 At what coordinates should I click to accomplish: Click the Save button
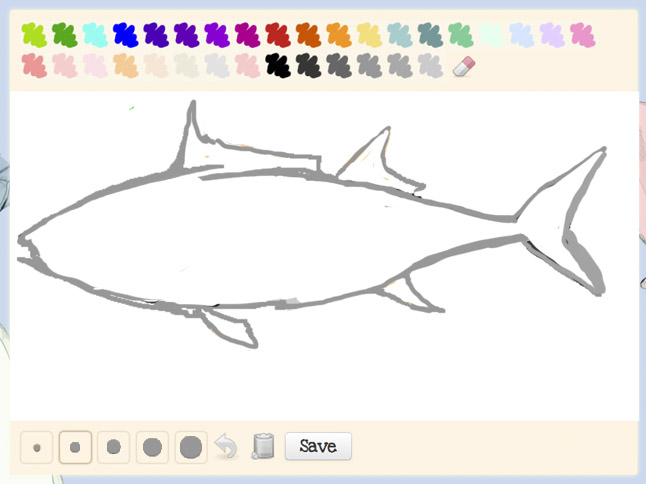(318, 446)
